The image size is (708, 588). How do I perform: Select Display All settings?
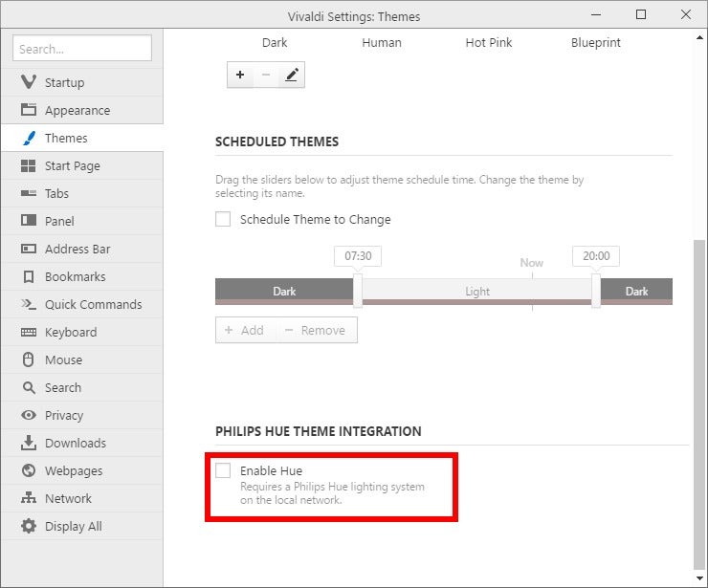(x=81, y=526)
